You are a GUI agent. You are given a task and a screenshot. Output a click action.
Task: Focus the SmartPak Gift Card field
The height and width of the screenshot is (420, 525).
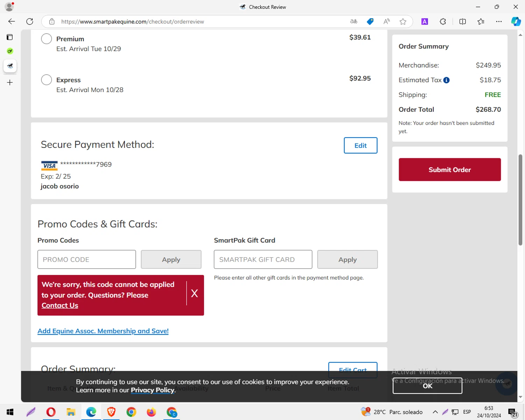pos(263,259)
